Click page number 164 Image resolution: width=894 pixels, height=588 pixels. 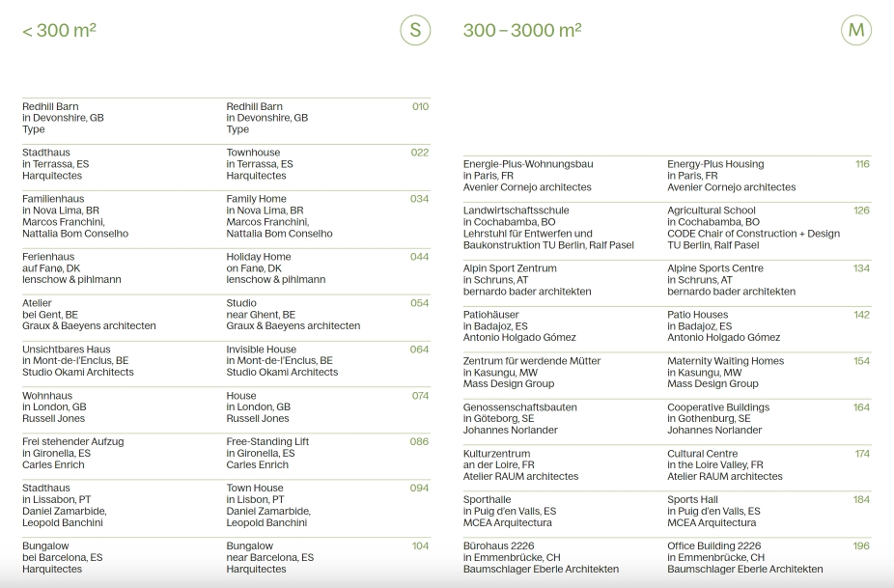point(861,407)
